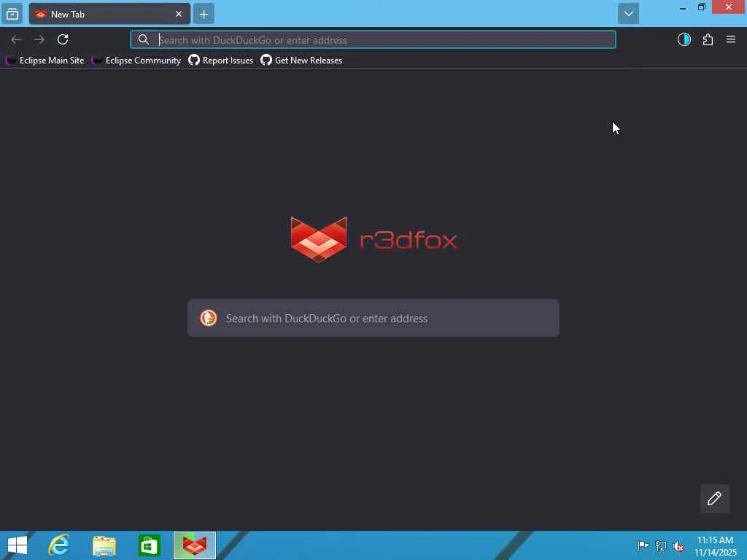
Task: Customize new tab with pencil button
Action: 715,499
